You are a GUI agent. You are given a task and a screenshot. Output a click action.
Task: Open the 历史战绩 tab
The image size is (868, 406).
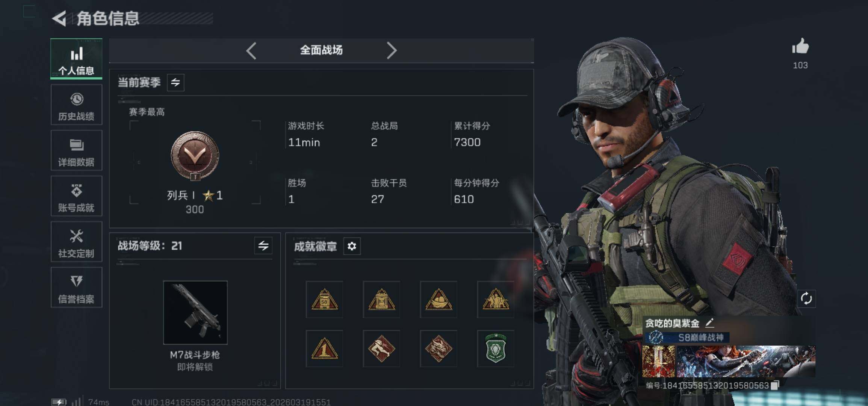click(76, 105)
